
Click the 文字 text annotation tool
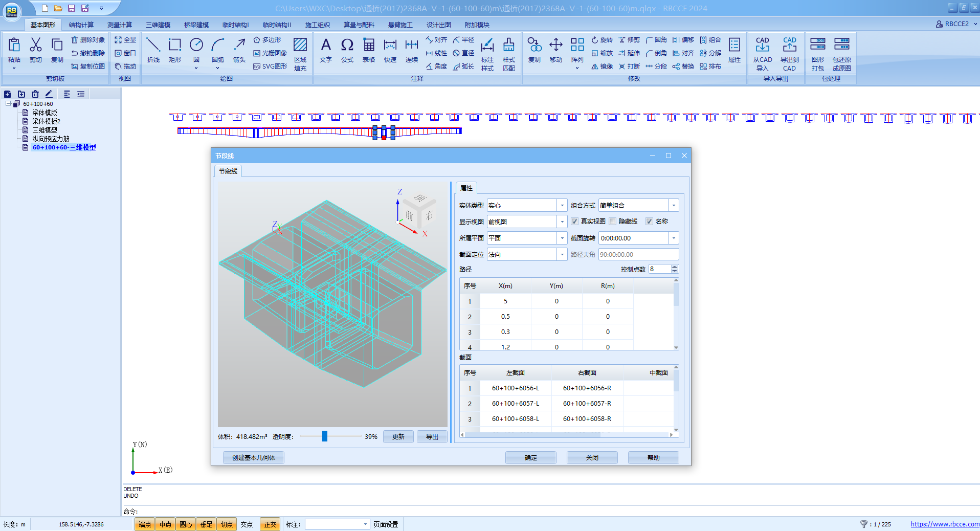click(326, 50)
